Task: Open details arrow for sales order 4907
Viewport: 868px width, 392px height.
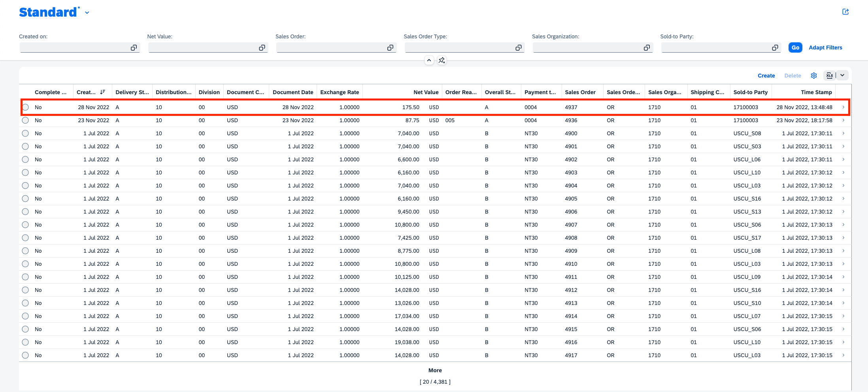Action: pyautogui.click(x=843, y=225)
